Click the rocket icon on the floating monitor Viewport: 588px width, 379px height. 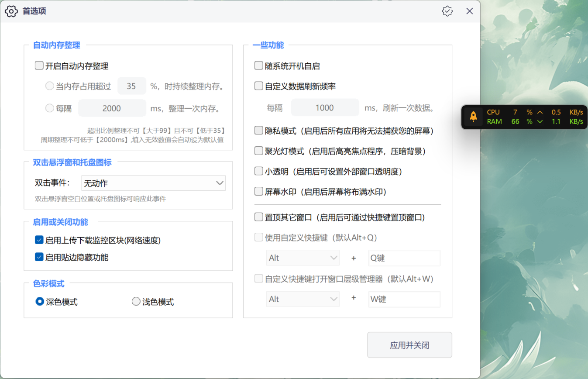tap(473, 117)
